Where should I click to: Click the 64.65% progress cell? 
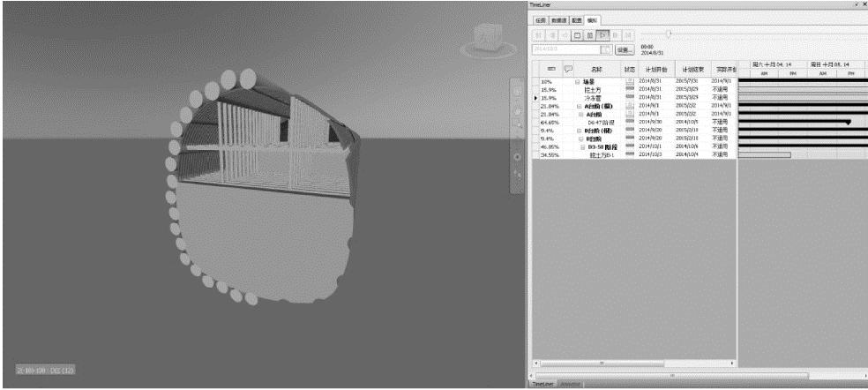point(550,122)
